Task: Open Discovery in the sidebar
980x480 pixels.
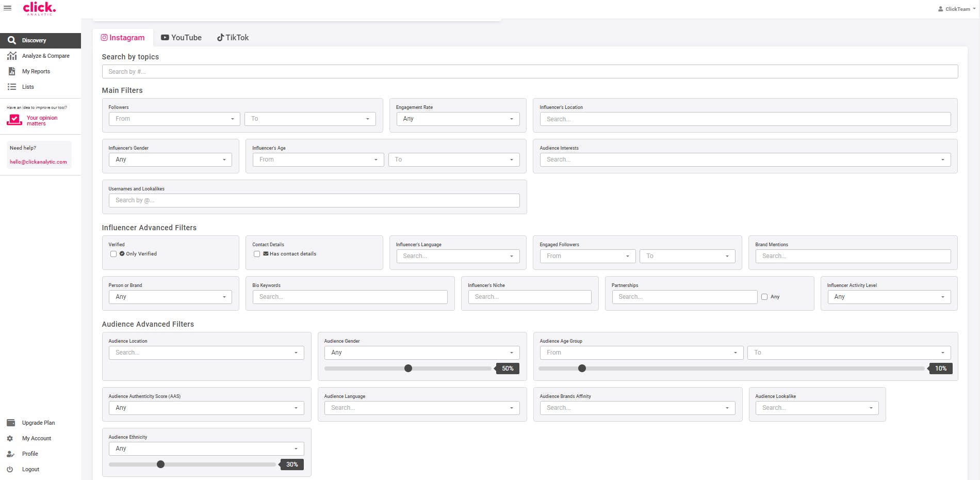Action: tap(40, 40)
